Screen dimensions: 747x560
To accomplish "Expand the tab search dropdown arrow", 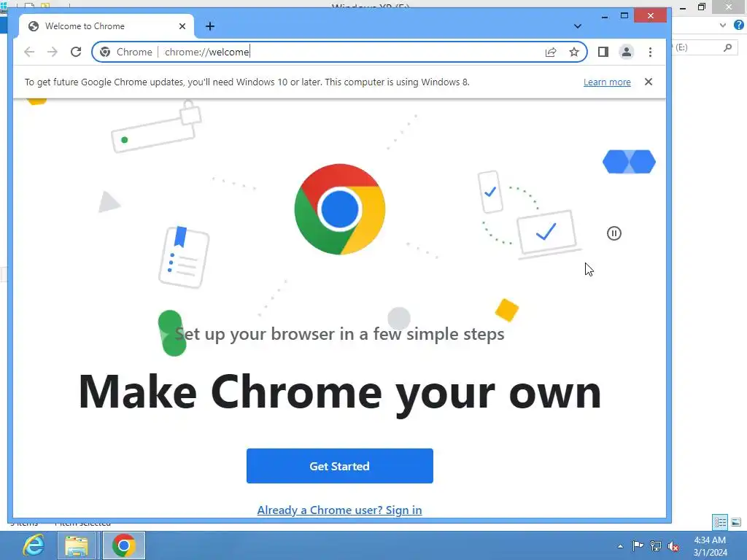I will click(578, 26).
